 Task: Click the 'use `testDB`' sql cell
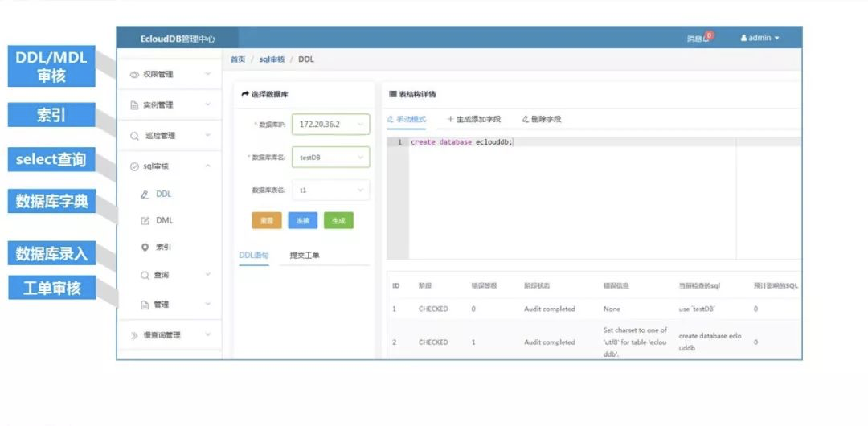coord(696,309)
